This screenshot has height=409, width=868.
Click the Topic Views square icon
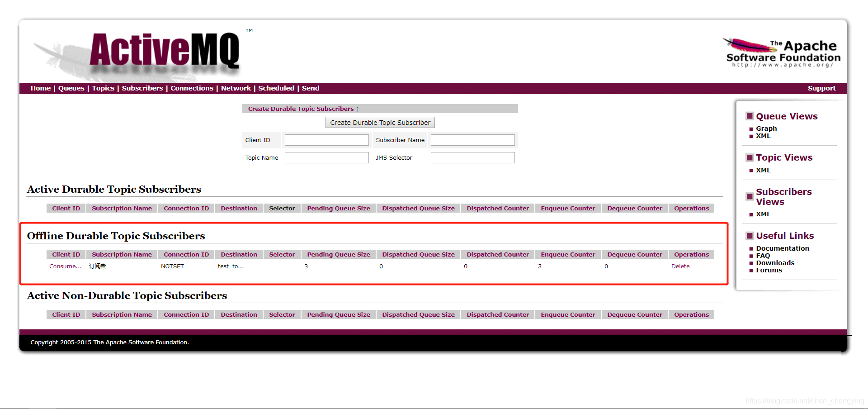click(x=750, y=157)
